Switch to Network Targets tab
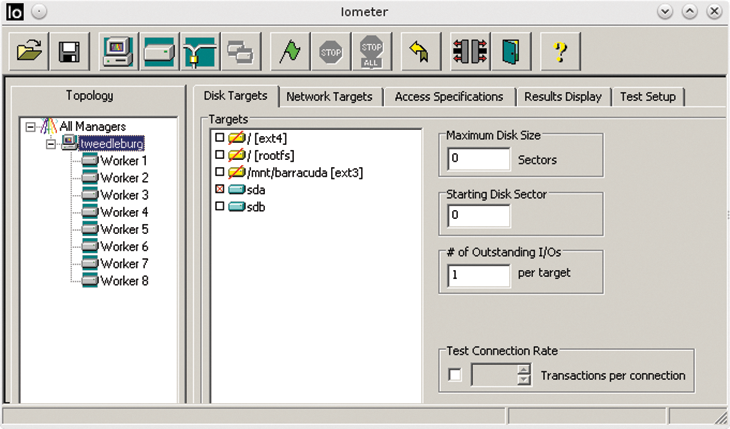The width and height of the screenshot is (730, 429). click(x=329, y=97)
